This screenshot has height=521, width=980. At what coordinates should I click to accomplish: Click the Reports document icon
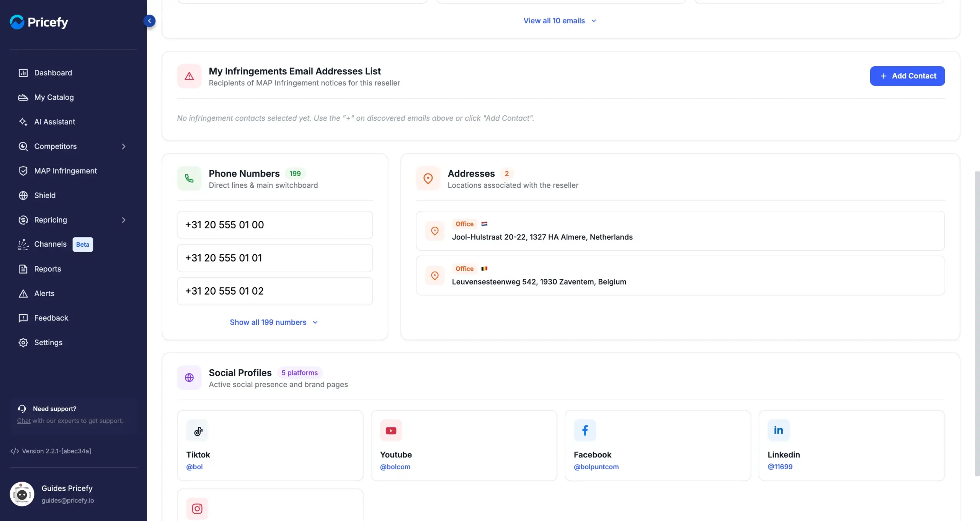tap(23, 269)
